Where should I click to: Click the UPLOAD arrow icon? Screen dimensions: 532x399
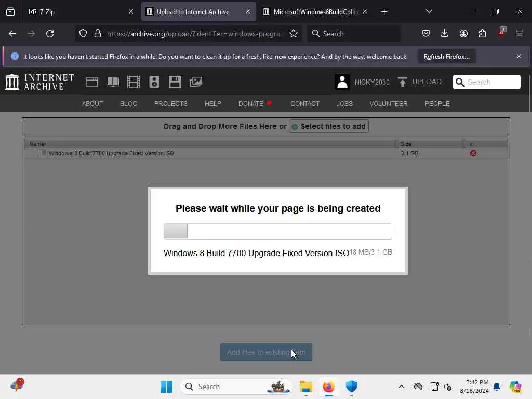pyautogui.click(x=403, y=82)
